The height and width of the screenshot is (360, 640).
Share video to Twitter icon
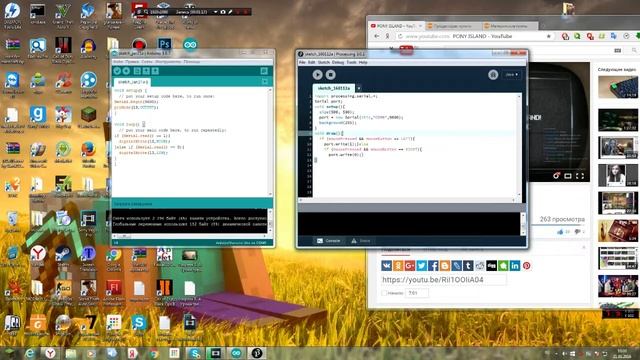(422, 266)
